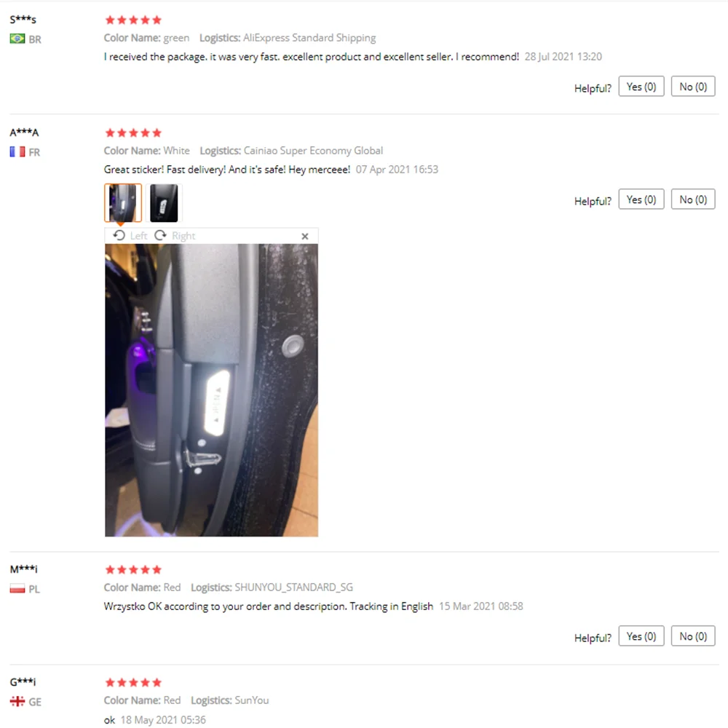The width and height of the screenshot is (728, 728).
Task: Close the enlarged review photo viewer
Action: pyautogui.click(x=304, y=237)
